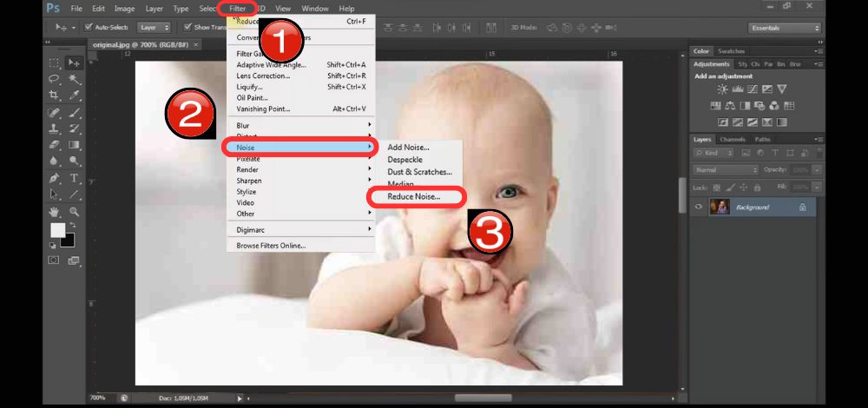Toggle the lock all option
This screenshot has height=408, width=868.
(x=757, y=188)
